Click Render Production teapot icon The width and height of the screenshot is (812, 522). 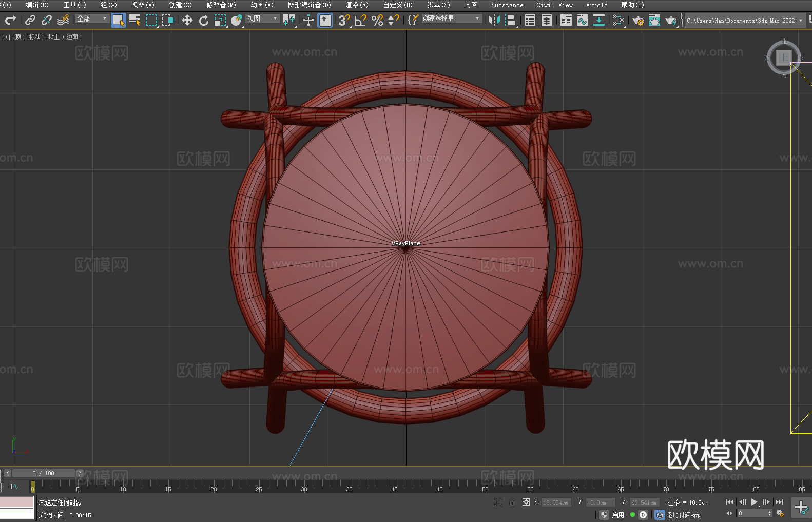pos(671,20)
